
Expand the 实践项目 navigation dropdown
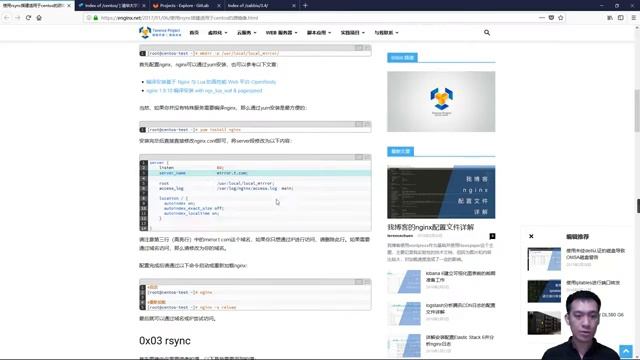[353, 33]
